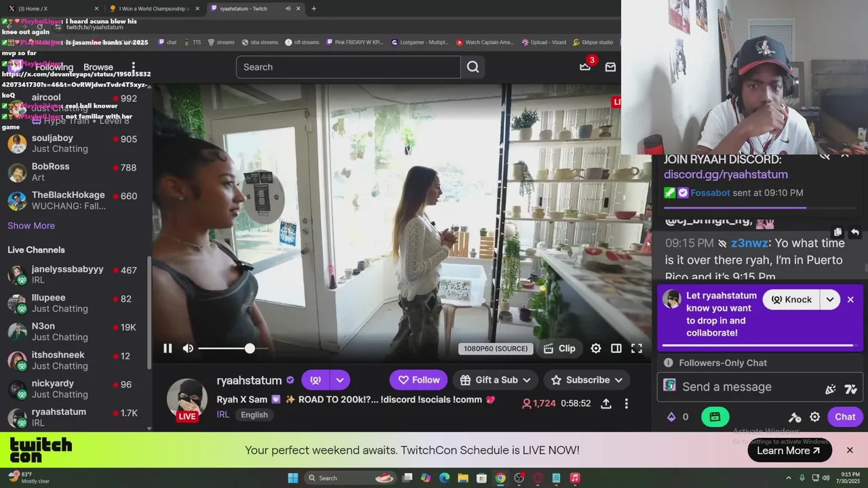View channel points balance icon
Screen dimensions: 868x488
pyautogui.click(x=671, y=417)
